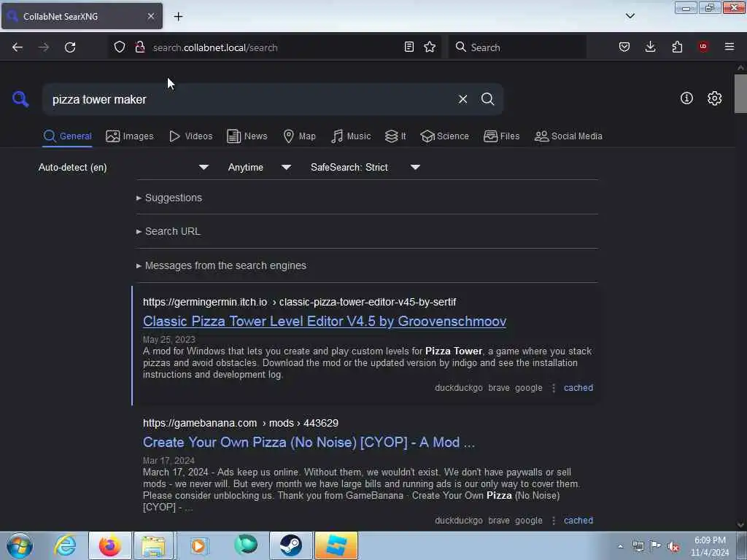Open the network tray icon
This screenshot has height=560, width=747.
[x=638, y=547]
